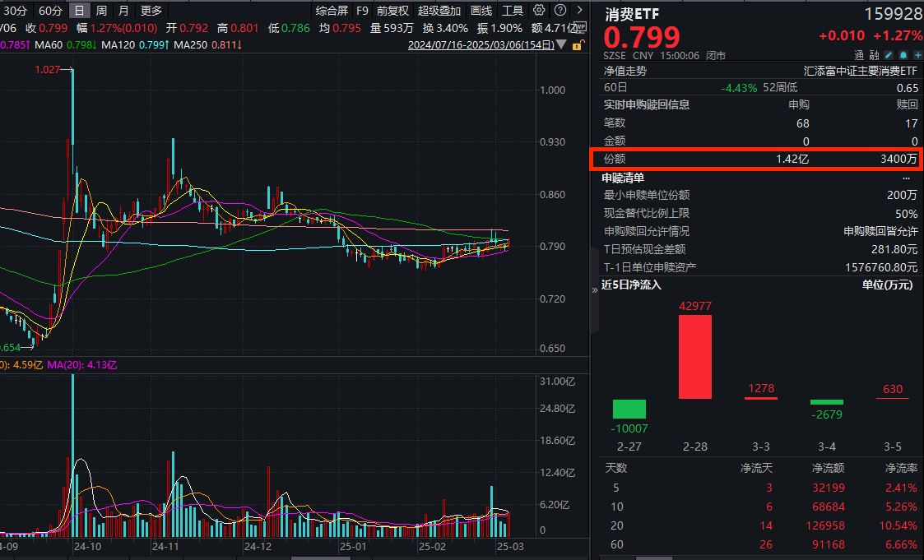The width and height of the screenshot is (924, 560).
Task: Select the 周 weekly period tab
Action: point(101,11)
